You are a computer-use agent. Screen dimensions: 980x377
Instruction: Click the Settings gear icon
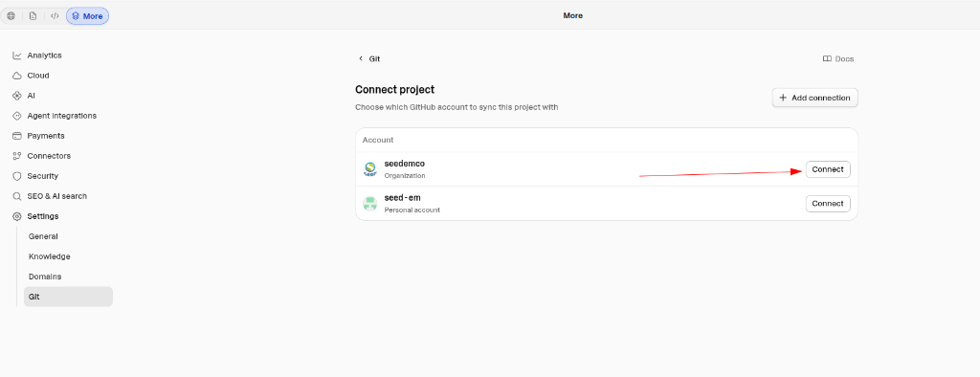pyautogui.click(x=17, y=216)
